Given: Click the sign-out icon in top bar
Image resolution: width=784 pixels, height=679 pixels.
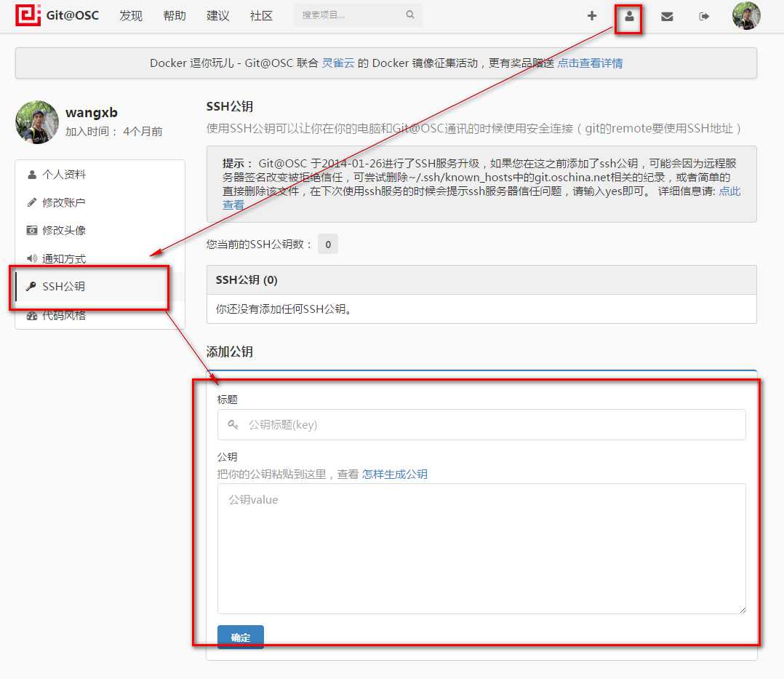Looking at the screenshot, I should click(x=704, y=17).
